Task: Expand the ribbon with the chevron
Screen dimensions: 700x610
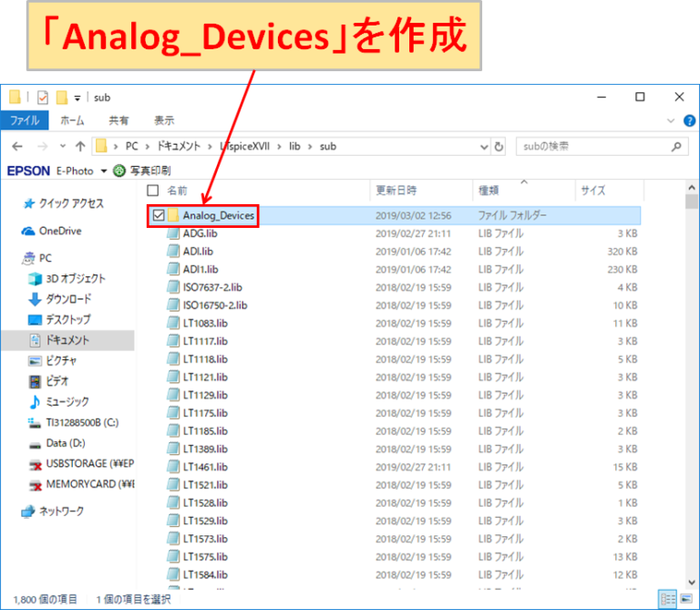Action: click(673, 120)
